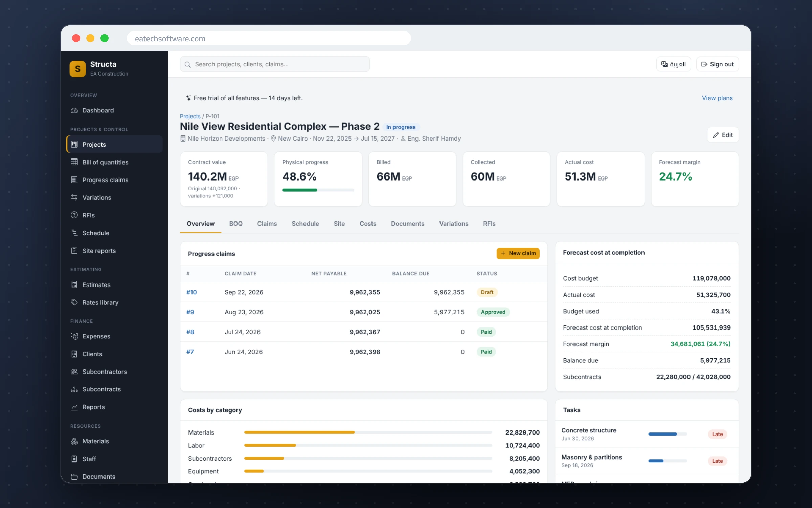Click the Site reports clipboard icon

tap(74, 251)
